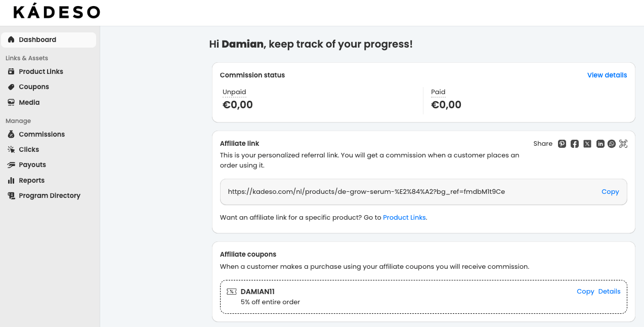Show QR code for affiliate link
This screenshot has width=644, height=327.
coord(623,144)
